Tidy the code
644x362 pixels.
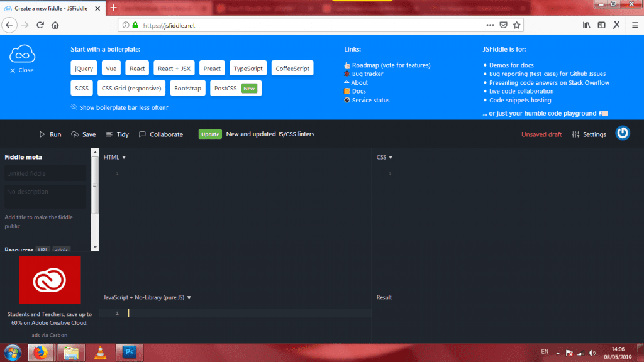(x=118, y=134)
